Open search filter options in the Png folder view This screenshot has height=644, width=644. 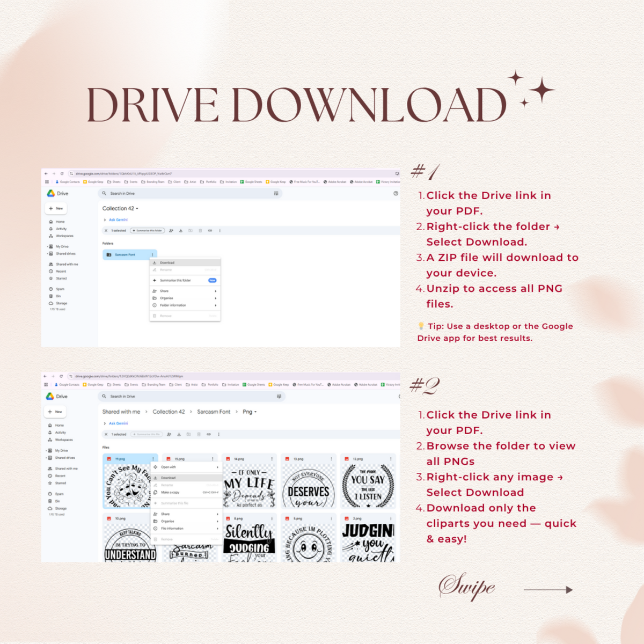pyautogui.click(x=279, y=397)
